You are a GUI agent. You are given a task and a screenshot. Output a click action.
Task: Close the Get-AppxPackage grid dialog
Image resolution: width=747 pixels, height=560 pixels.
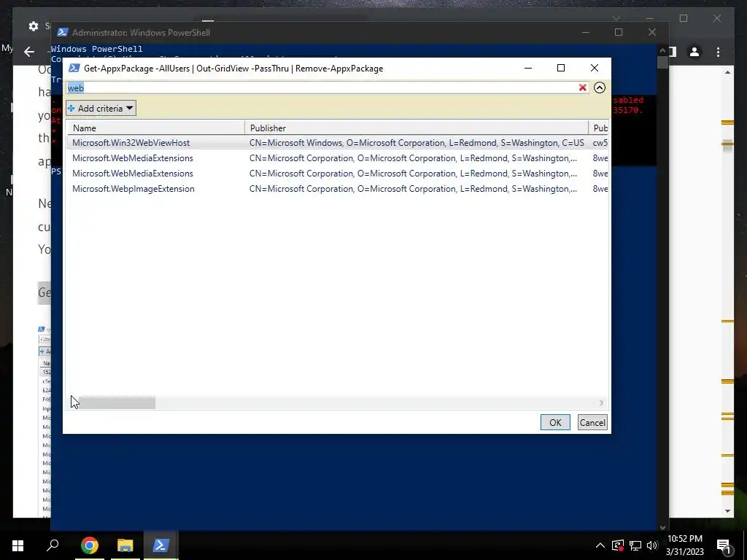[x=594, y=68]
